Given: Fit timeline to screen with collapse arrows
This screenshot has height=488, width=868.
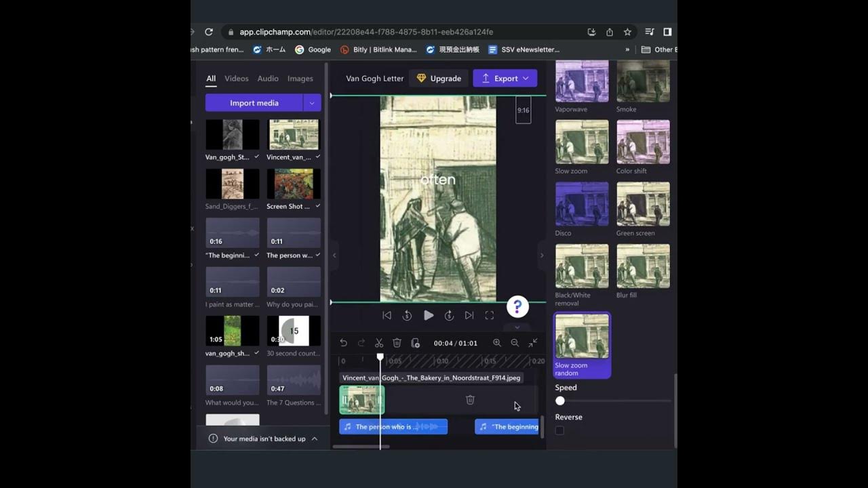Looking at the screenshot, I should click(533, 343).
